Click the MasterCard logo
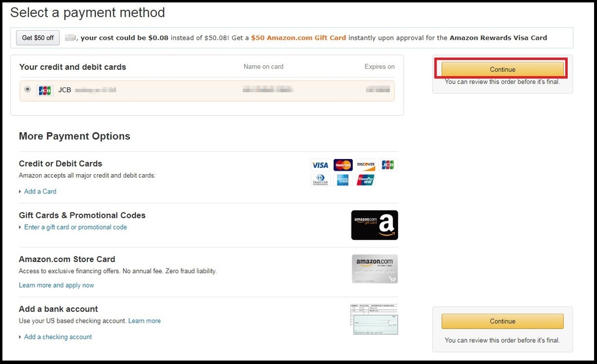 point(343,165)
